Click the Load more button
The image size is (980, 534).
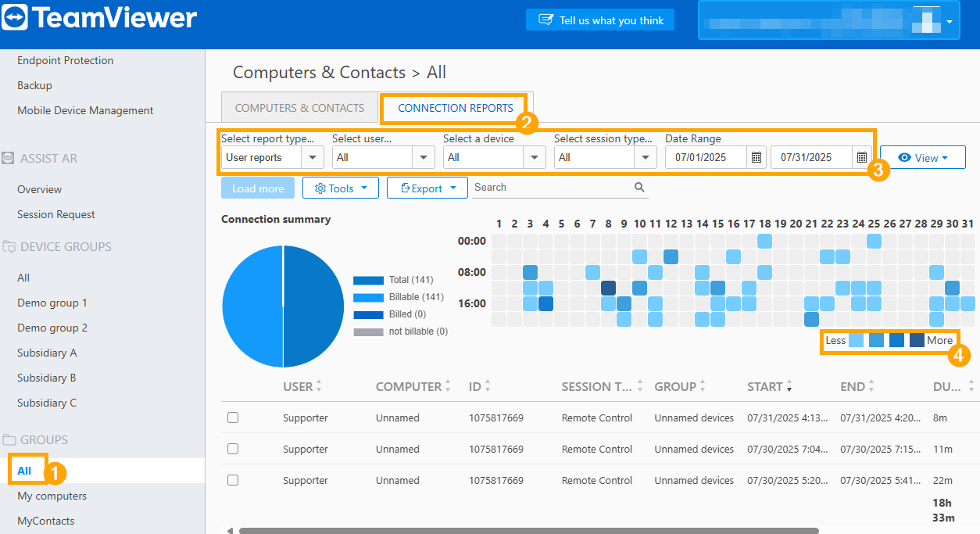pyautogui.click(x=258, y=188)
